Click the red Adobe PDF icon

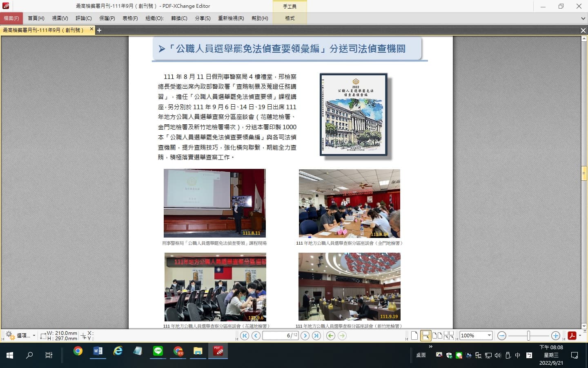coord(572,336)
